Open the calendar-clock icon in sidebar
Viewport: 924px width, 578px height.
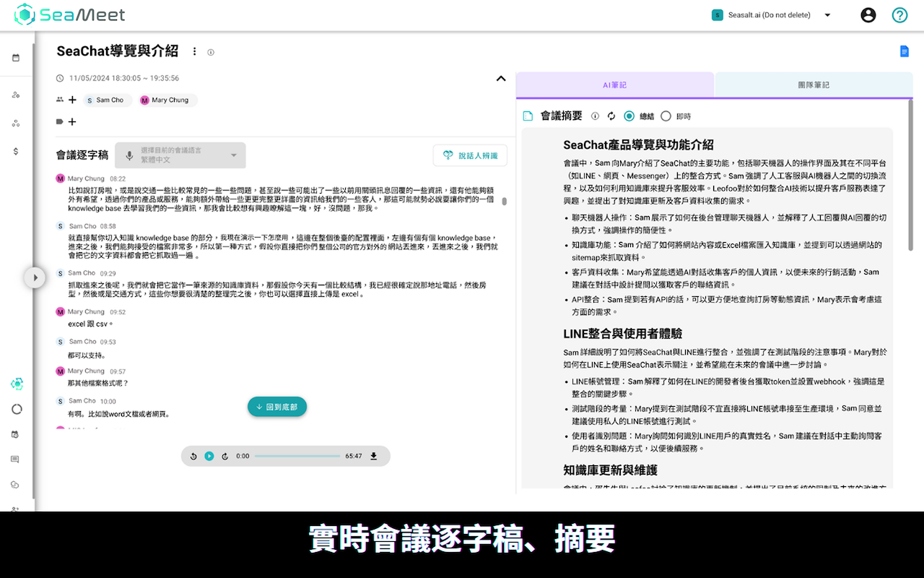click(x=15, y=434)
